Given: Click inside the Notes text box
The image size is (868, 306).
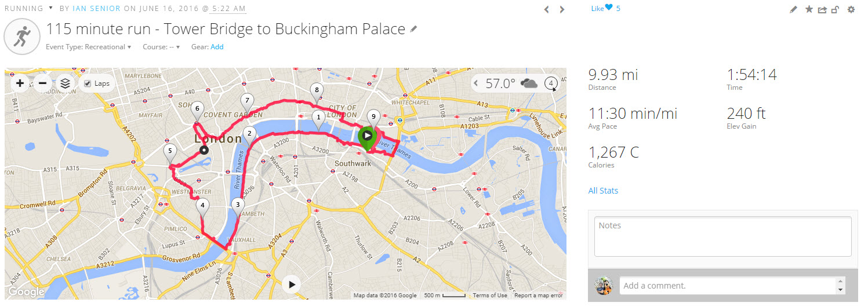Looking at the screenshot, I should click(722, 236).
